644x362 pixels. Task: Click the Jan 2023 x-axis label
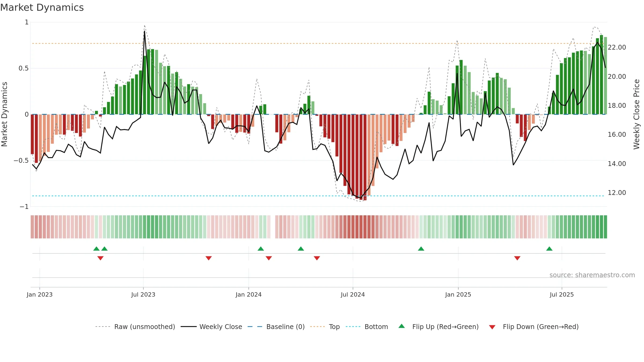pyautogui.click(x=40, y=294)
